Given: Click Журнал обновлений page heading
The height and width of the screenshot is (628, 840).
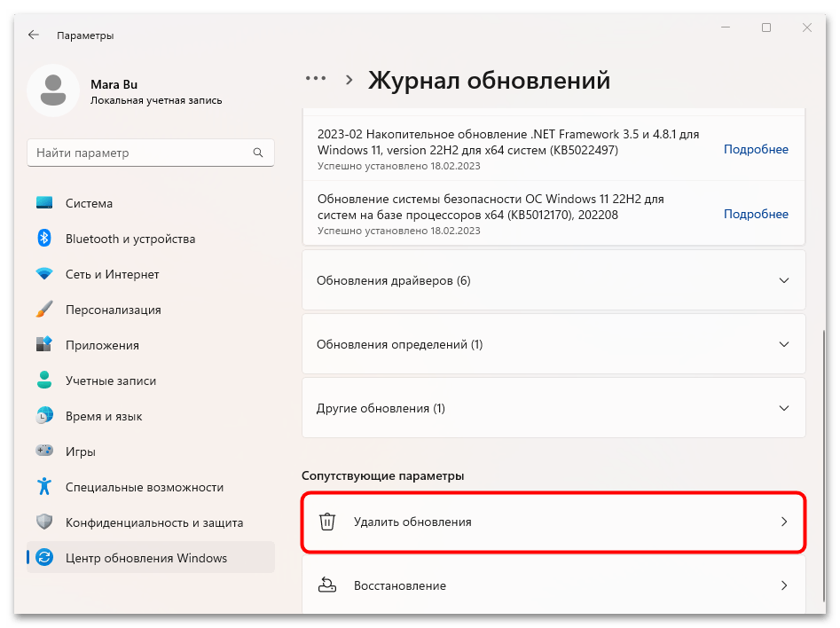Looking at the screenshot, I should (x=489, y=81).
